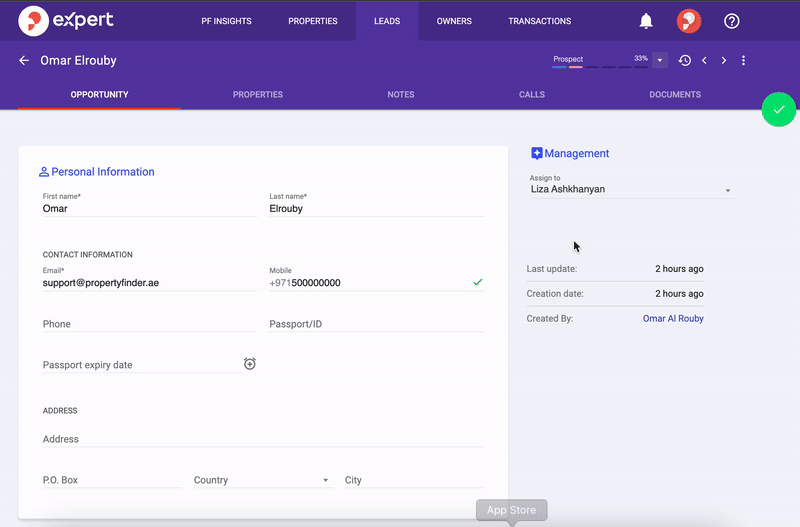The height and width of the screenshot is (527, 800).
Task: Open the Omar Al Rouby creator link
Action: coord(673,318)
